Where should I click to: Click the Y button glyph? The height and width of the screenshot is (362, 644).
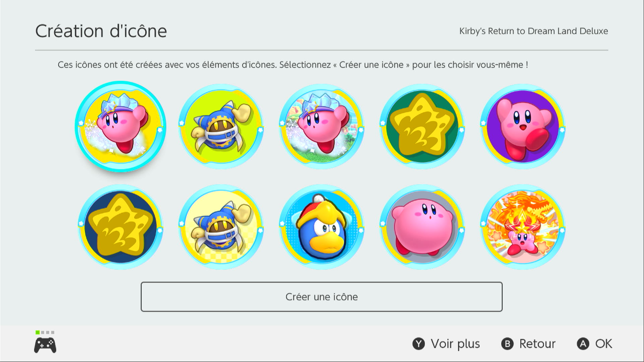tap(418, 344)
